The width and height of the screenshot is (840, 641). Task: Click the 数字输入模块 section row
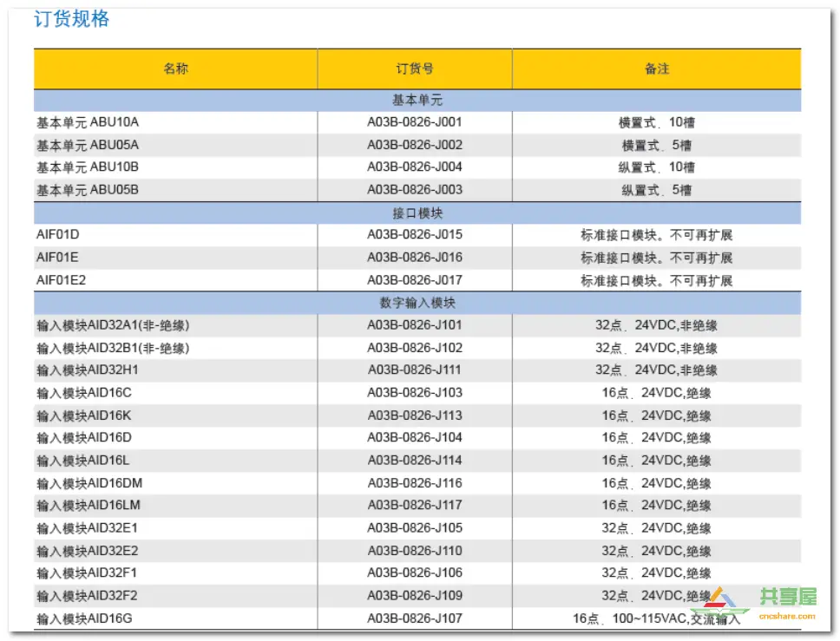(x=417, y=303)
